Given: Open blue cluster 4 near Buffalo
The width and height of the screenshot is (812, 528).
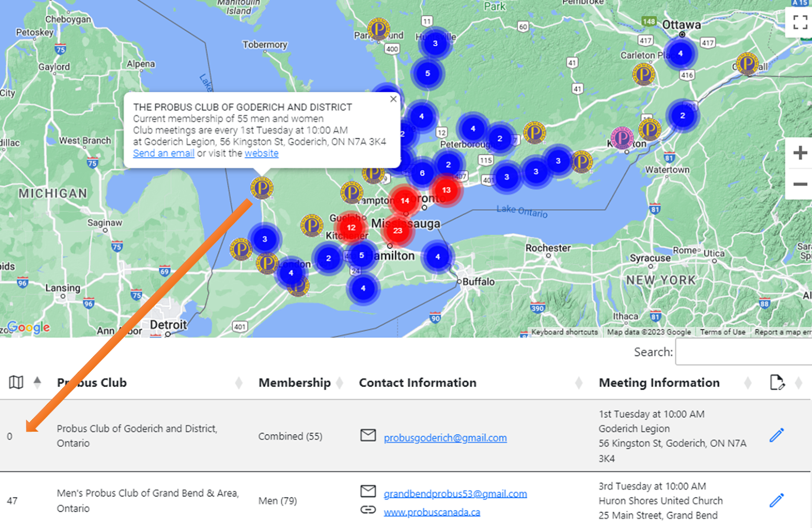Looking at the screenshot, I should click(x=438, y=257).
